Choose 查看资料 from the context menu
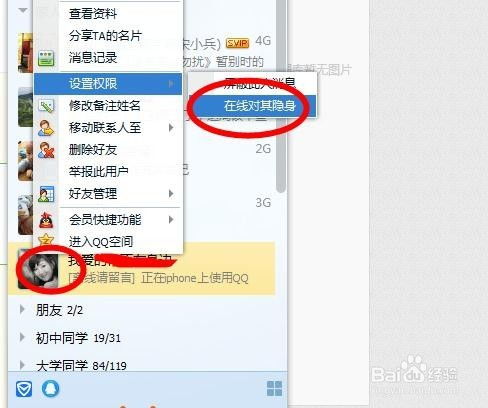The width and height of the screenshot is (488, 408). pyautogui.click(x=93, y=14)
